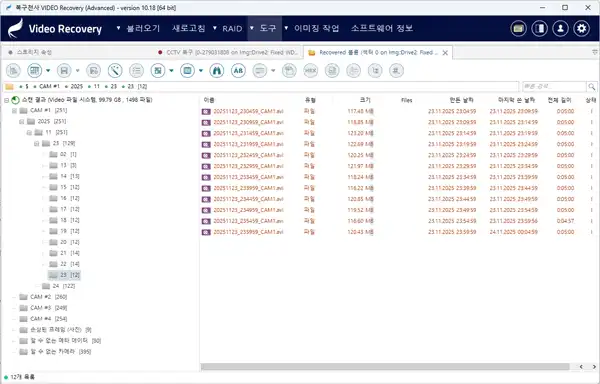Collapse the scan result root node

(7, 100)
